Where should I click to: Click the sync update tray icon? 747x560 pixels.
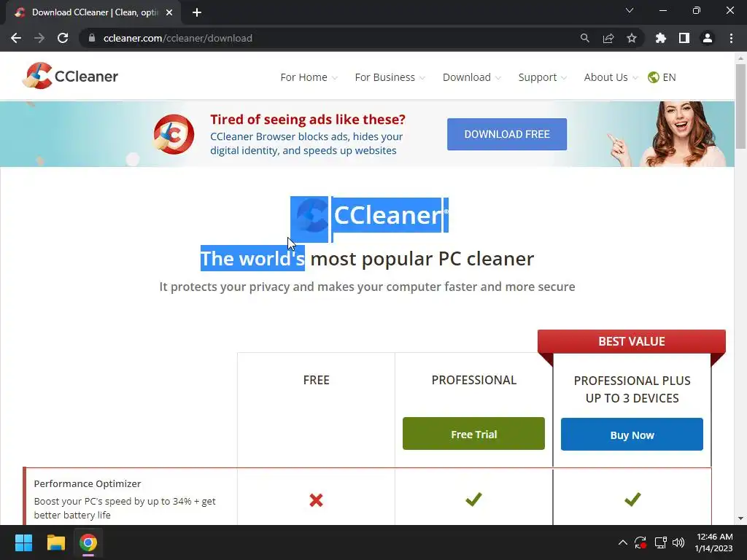pyautogui.click(x=640, y=542)
